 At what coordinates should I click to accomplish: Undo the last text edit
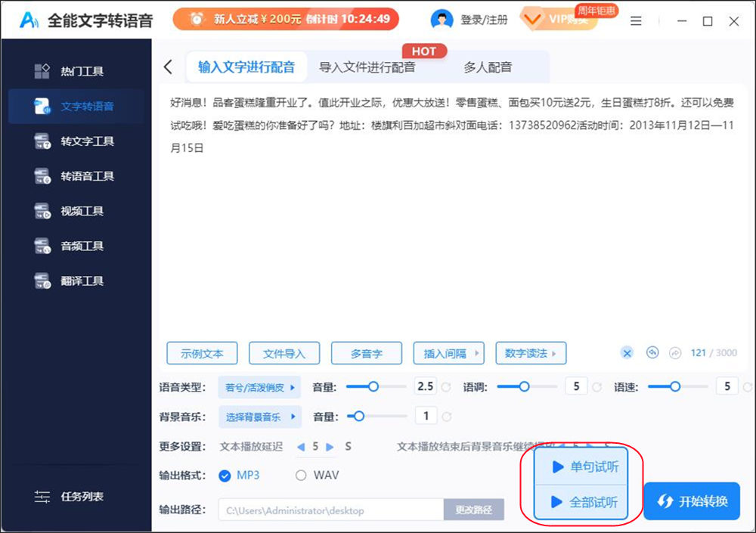click(x=653, y=353)
